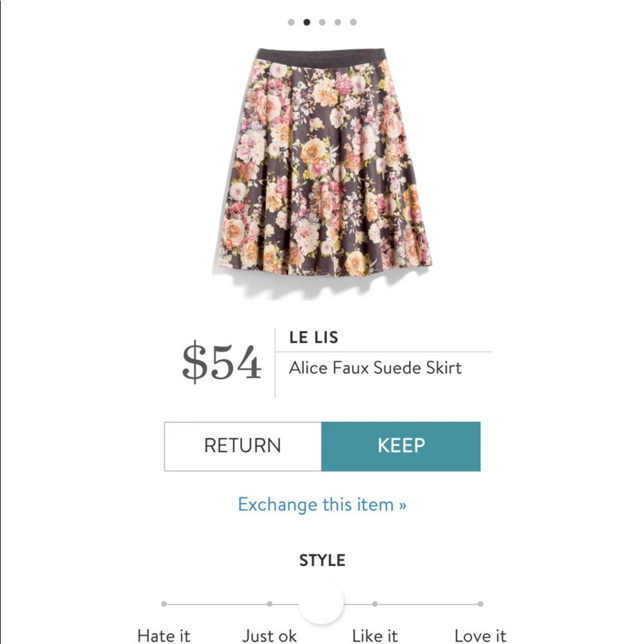The height and width of the screenshot is (644, 644).
Task: Click the Love it text label
Action: click(x=480, y=636)
